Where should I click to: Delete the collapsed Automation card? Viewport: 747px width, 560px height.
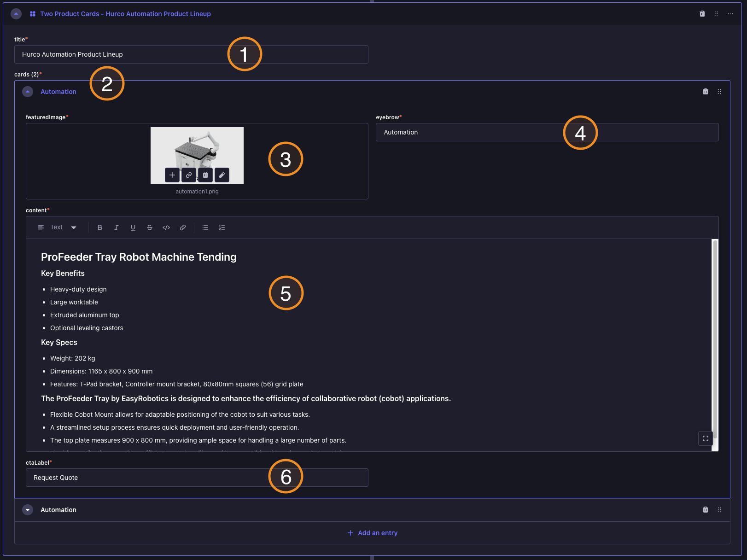pyautogui.click(x=706, y=510)
